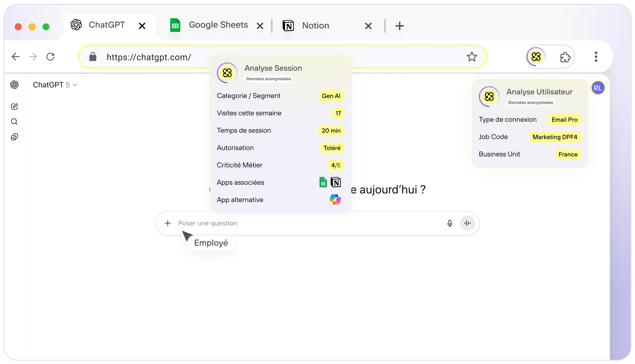
Task: Switch to the Google Sheets tab
Action: click(x=218, y=25)
